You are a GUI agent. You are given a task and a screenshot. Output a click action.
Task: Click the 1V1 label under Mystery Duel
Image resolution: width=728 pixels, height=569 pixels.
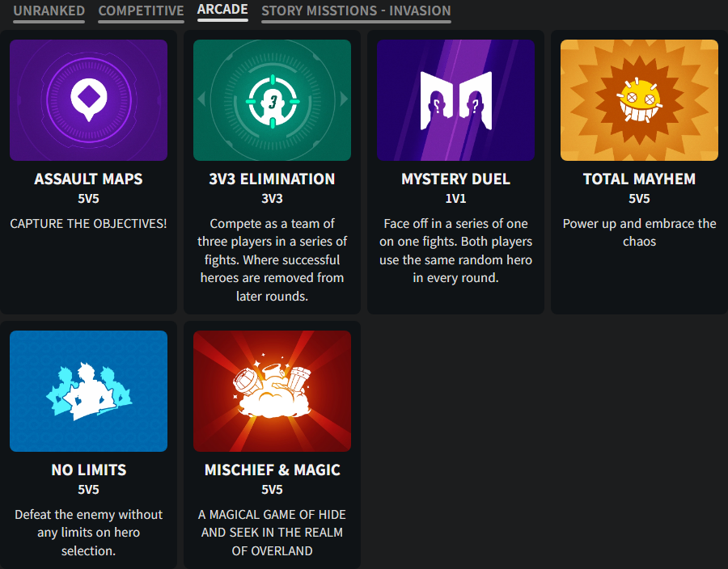(x=456, y=199)
